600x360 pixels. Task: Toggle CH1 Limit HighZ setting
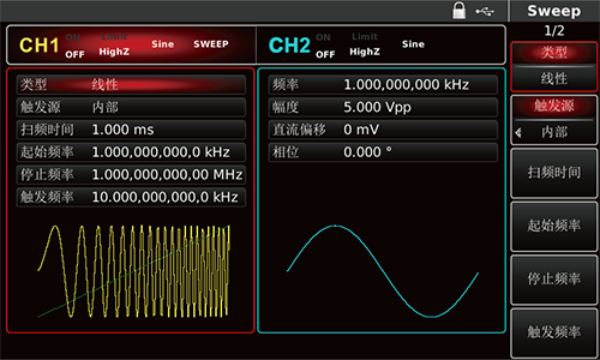[114, 44]
